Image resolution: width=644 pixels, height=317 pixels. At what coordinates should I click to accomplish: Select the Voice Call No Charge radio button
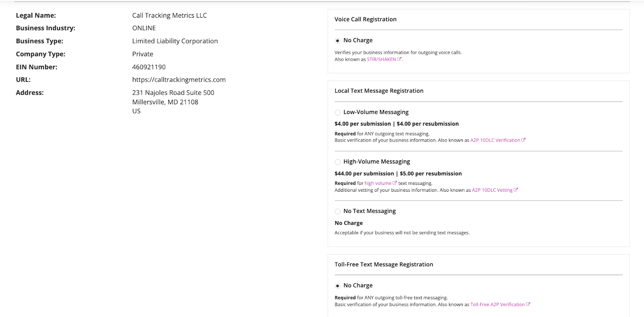(x=338, y=41)
